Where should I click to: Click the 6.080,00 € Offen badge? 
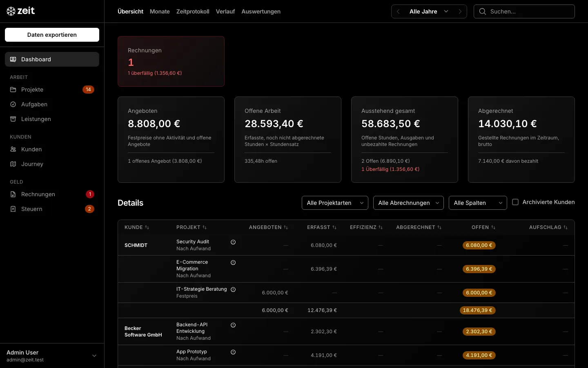click(x=479, y=245)
